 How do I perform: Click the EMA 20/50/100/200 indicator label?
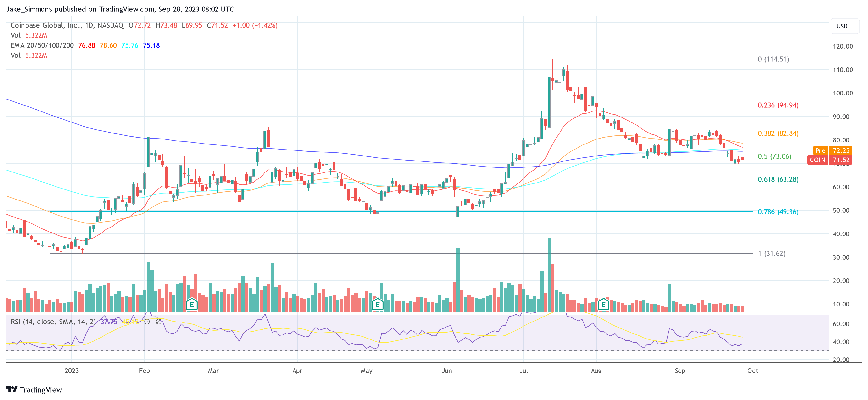42,45
